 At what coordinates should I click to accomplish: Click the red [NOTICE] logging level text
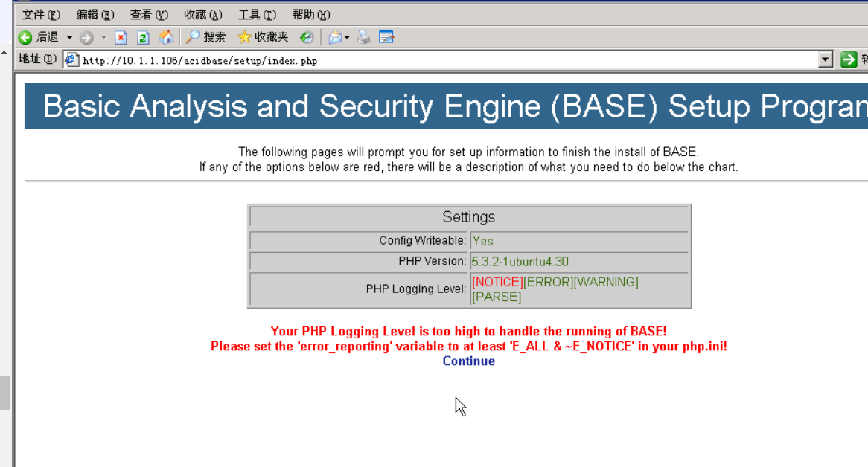pos(497,282)
